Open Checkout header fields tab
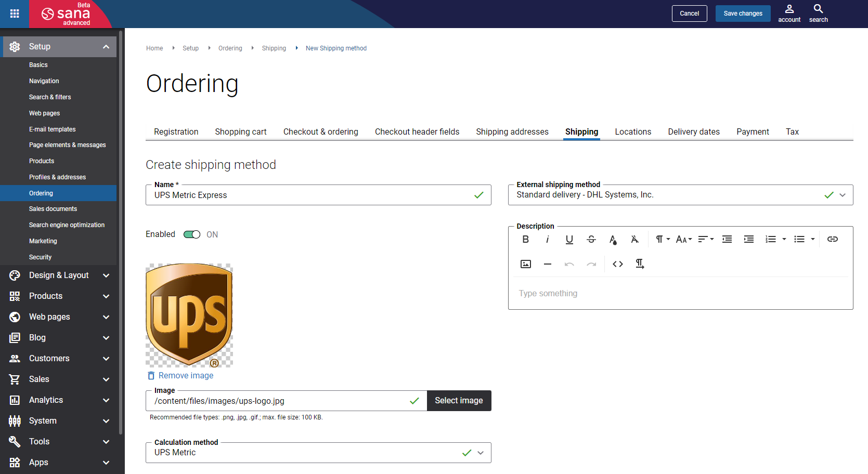Screen dimensions: 868x474 (x=417, y=132)
